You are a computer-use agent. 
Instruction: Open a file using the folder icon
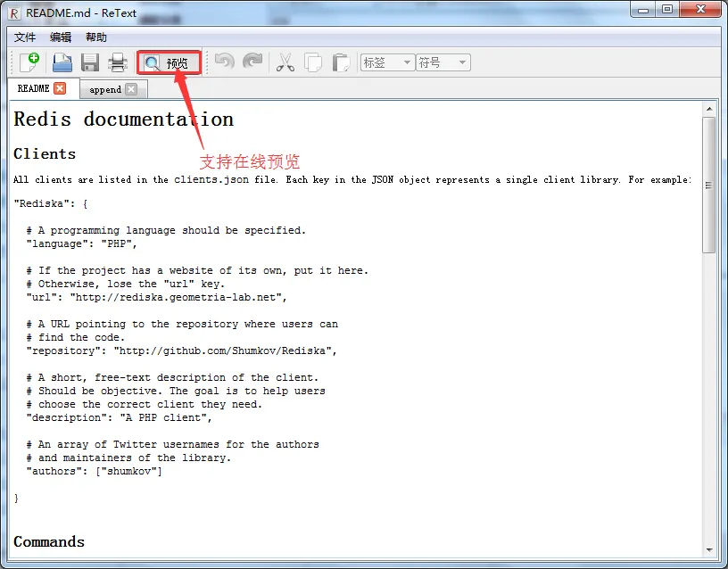point(62,62)
